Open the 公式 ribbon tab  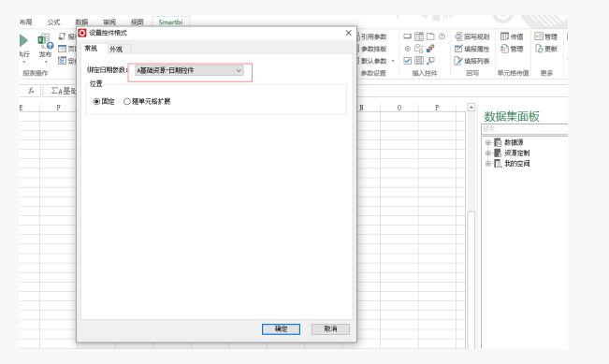pos(53,22)
